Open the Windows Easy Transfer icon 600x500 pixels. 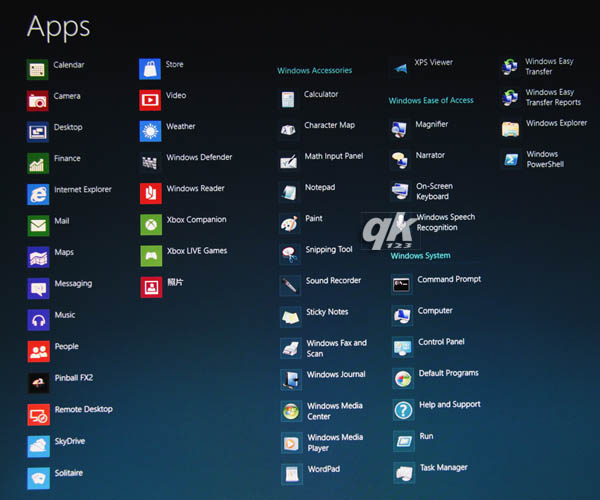pos(509,67)
